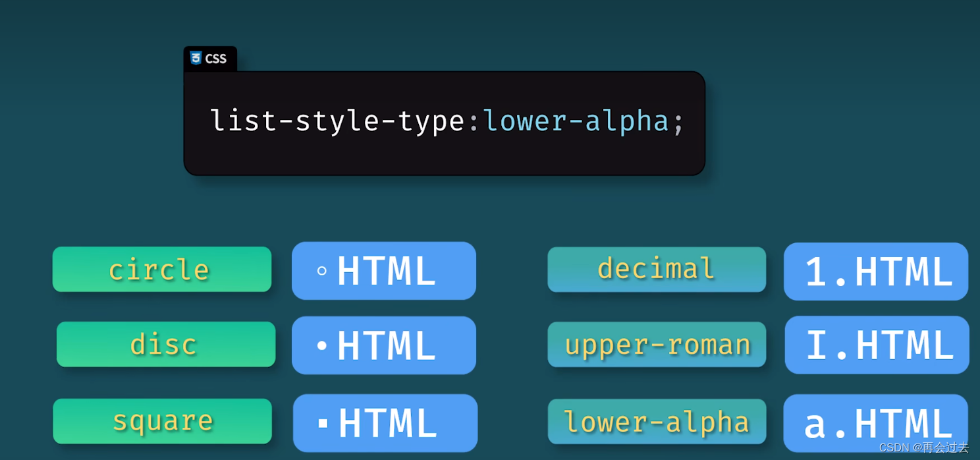
Task: Select the CSS code block tab label
Action: (x=210, y=59)
